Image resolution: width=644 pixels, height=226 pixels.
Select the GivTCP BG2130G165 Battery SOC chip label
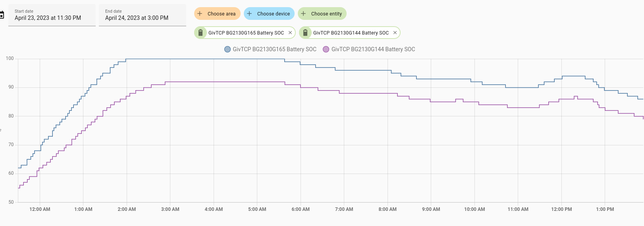pyautogui.click(x=246, y=33)
